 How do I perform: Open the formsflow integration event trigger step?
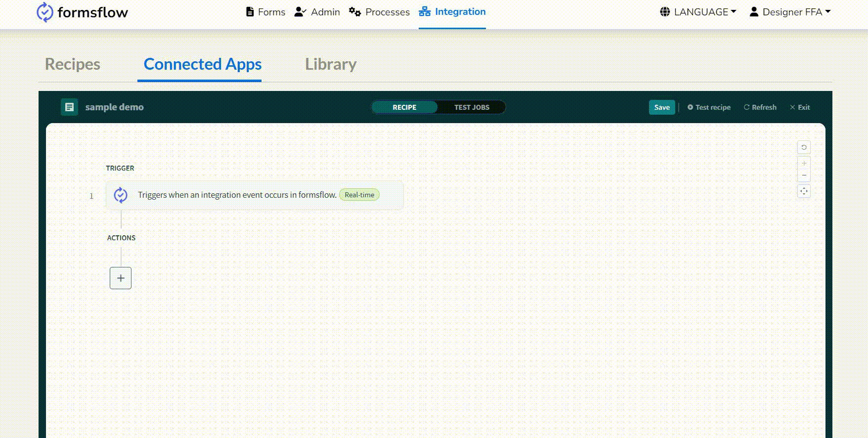click(255, 195)
